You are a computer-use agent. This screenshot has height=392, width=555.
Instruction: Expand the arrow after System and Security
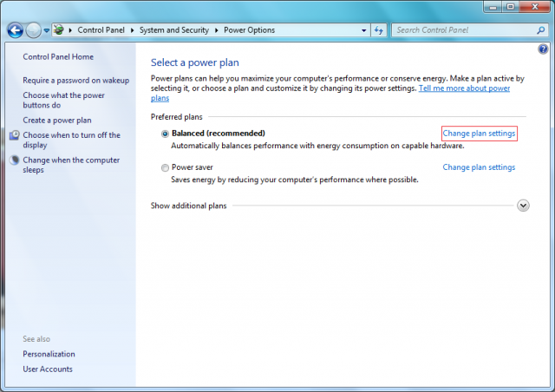(x=216, y=30)
